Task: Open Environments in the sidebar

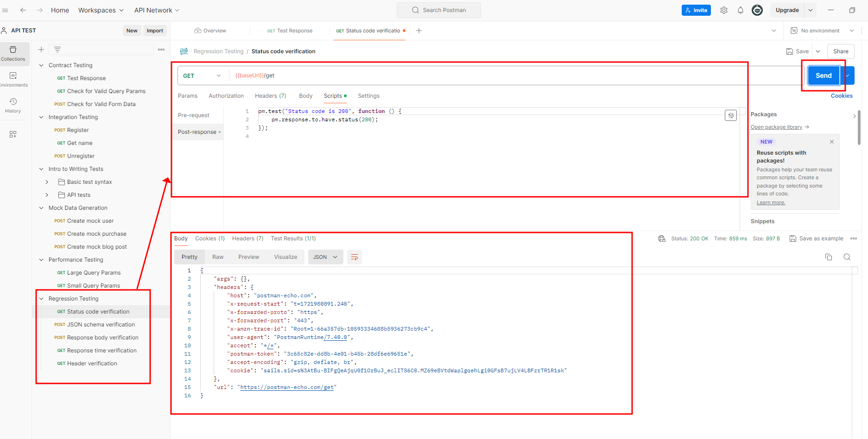Action: pos(13,80)
